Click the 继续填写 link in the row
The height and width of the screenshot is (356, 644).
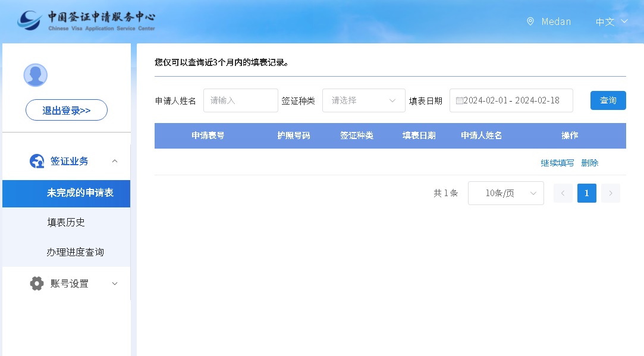tap(557, 163)
